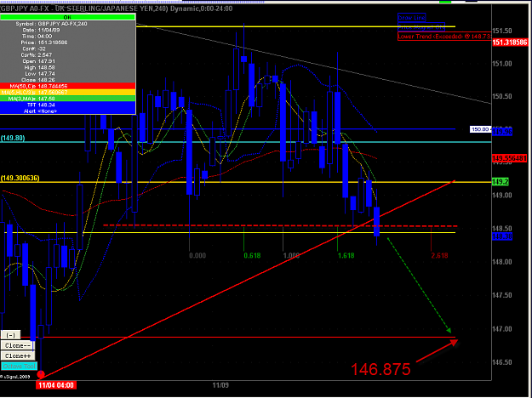Click the cyan Octave Tool button
532x398 pixels.
[19, 367]
